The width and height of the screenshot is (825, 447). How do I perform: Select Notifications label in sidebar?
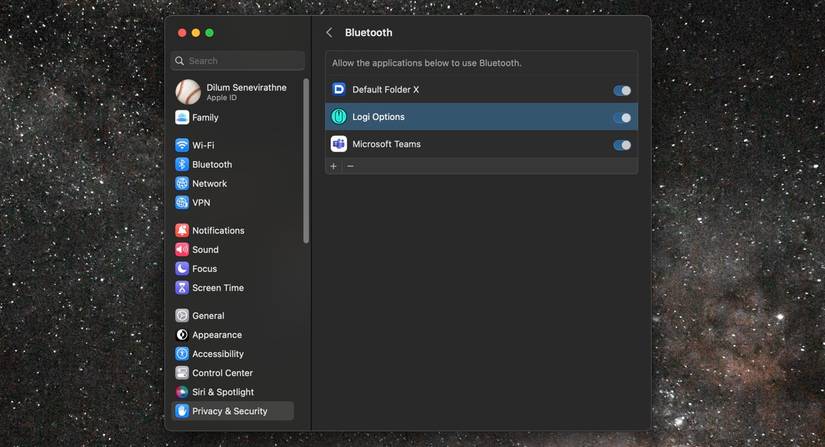(218, 230)
